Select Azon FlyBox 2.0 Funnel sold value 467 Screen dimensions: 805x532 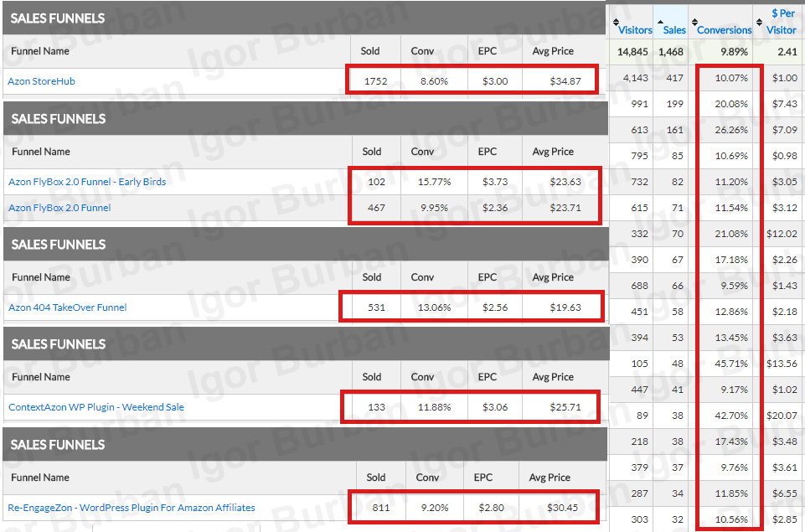(x=376, y=208)
